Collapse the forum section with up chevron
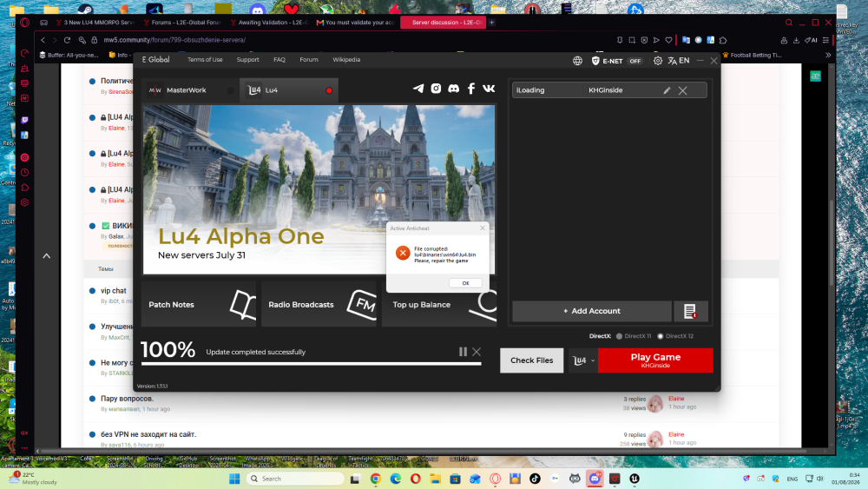The width and height of the screenshot is (868, 489). [47, 256]
